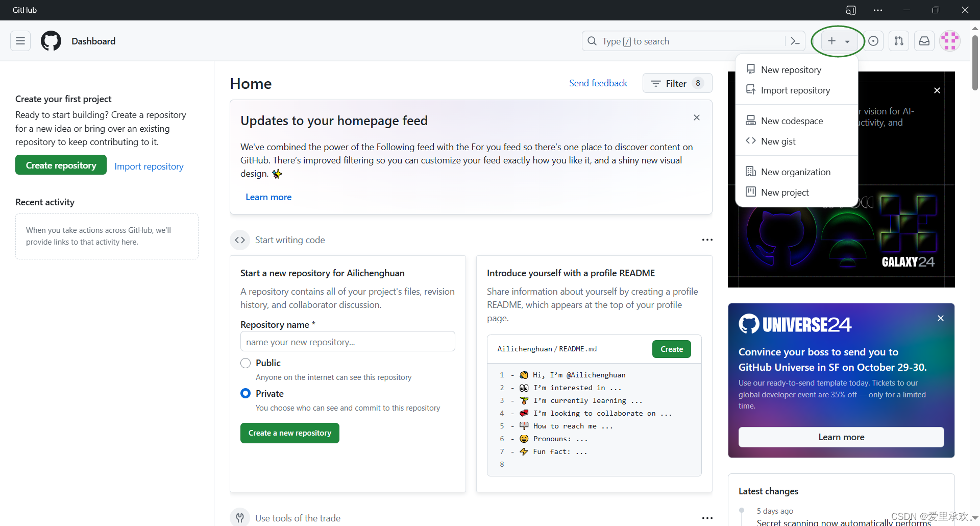The height and width of the screenshot is (526, 980).
Task: Click Create button for profile README
Action: coord(672,349)
